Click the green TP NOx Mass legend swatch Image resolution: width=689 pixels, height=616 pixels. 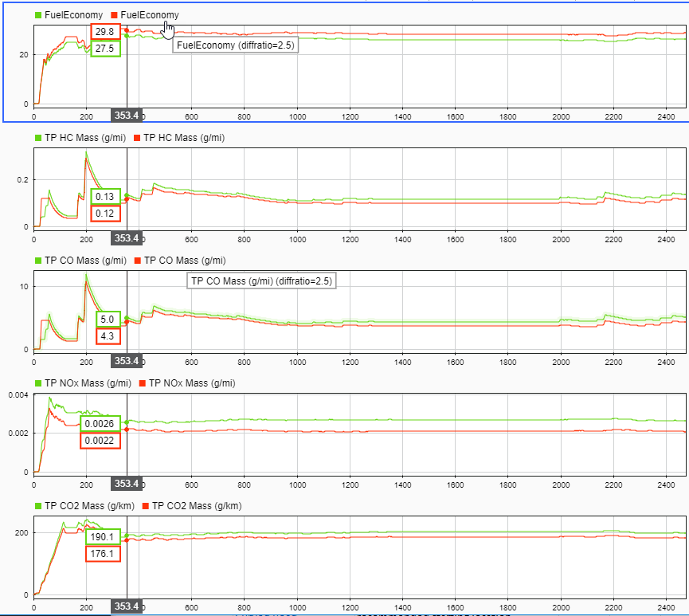[x=38, y=383]
